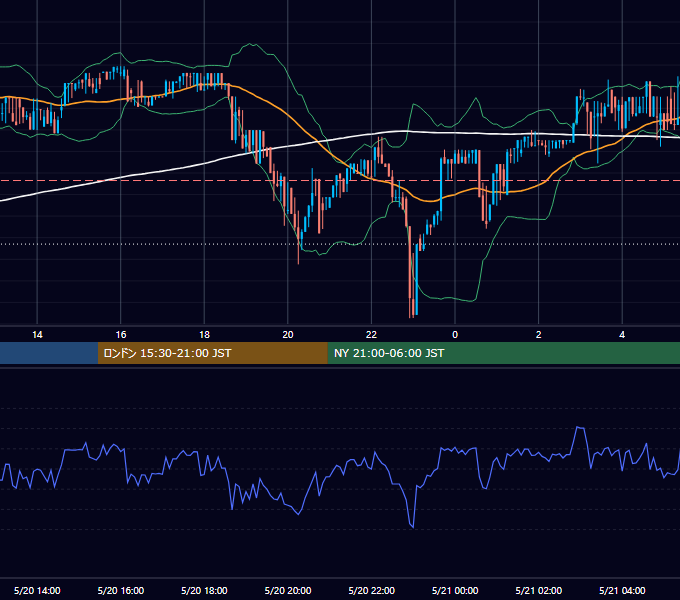Click the hour label 4 on price chart axis

622,334
